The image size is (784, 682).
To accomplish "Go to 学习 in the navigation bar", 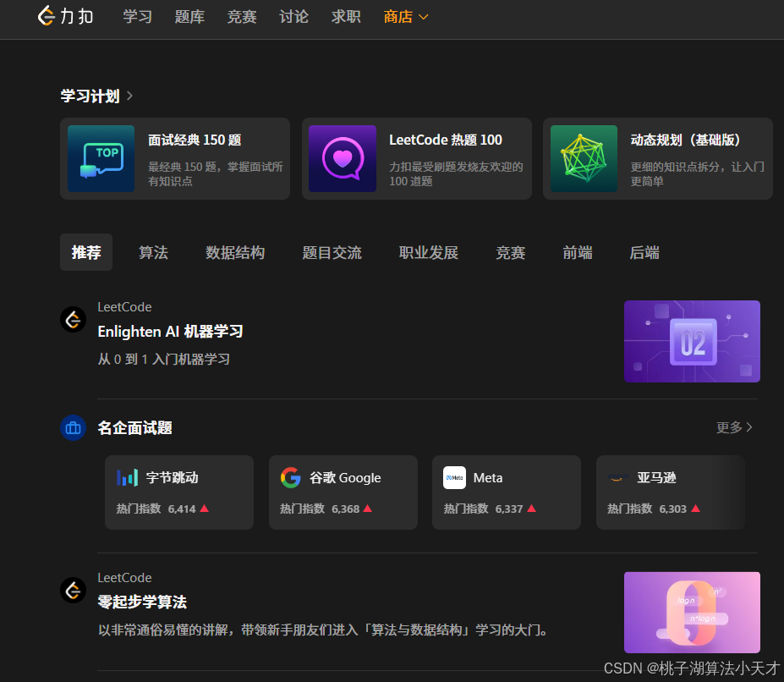I will click(x=138, y=17).
